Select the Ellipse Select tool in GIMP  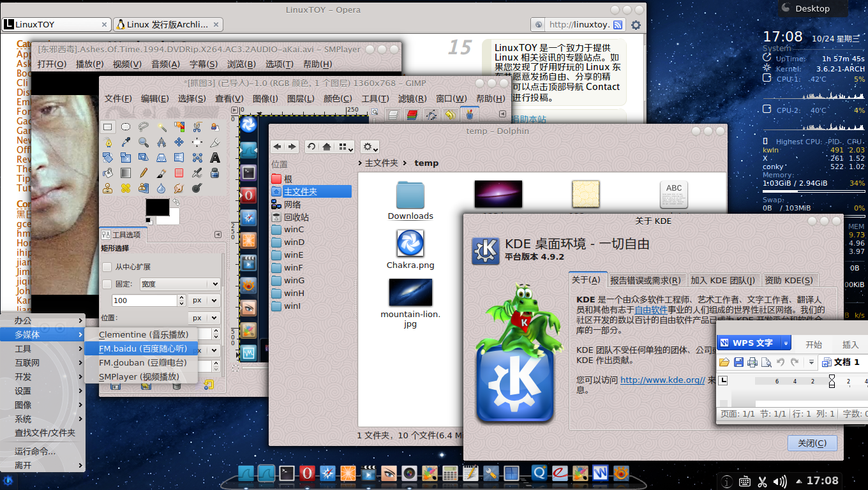pyautogui.click(x=126, y=127)
